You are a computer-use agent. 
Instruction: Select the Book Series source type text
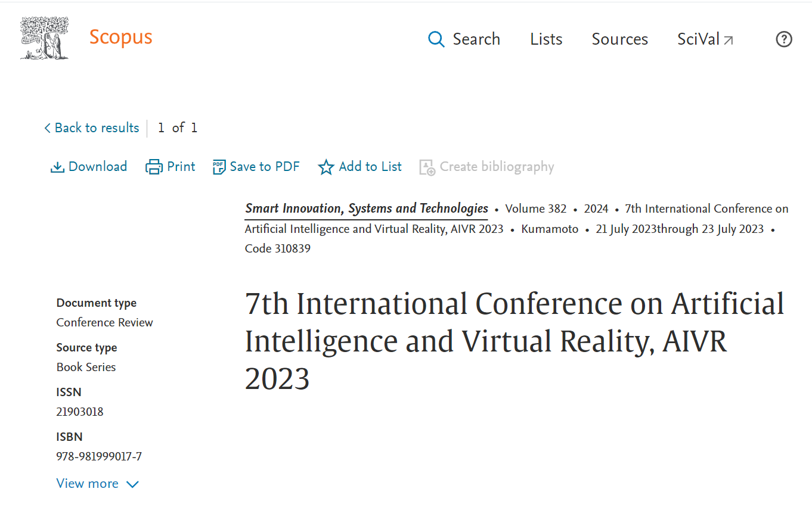click(x=86, y=368)
